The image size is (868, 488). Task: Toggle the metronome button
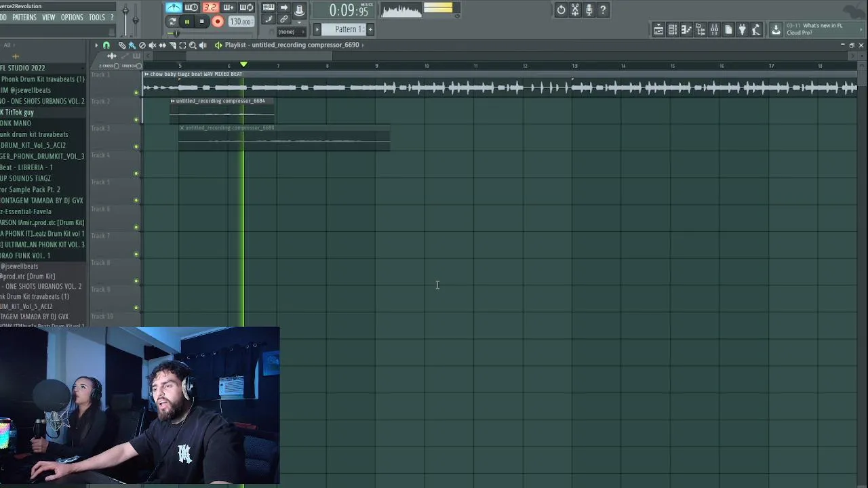coord(174,7)
